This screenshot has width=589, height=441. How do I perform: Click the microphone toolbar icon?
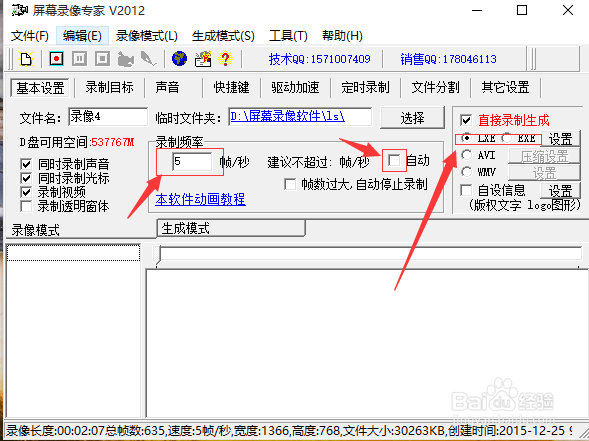149,59
